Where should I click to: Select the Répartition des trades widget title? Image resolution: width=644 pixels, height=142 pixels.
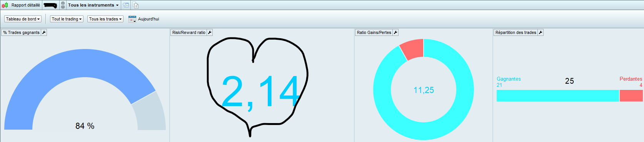(516, 32)
